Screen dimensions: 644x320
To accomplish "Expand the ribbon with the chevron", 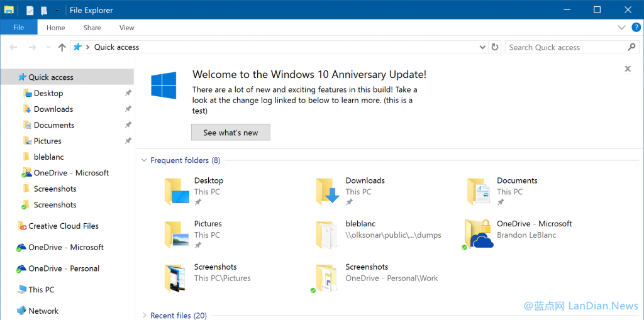I will coord(621,28).
